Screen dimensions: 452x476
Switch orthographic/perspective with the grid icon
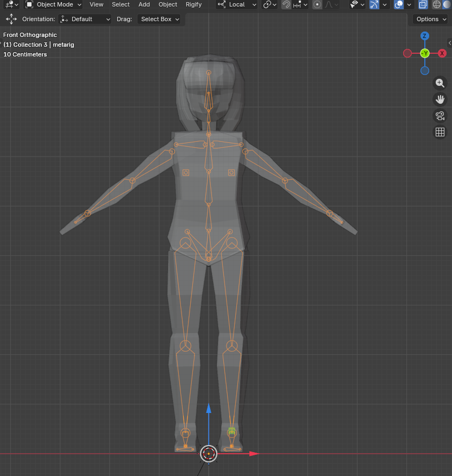click(440, 132)
